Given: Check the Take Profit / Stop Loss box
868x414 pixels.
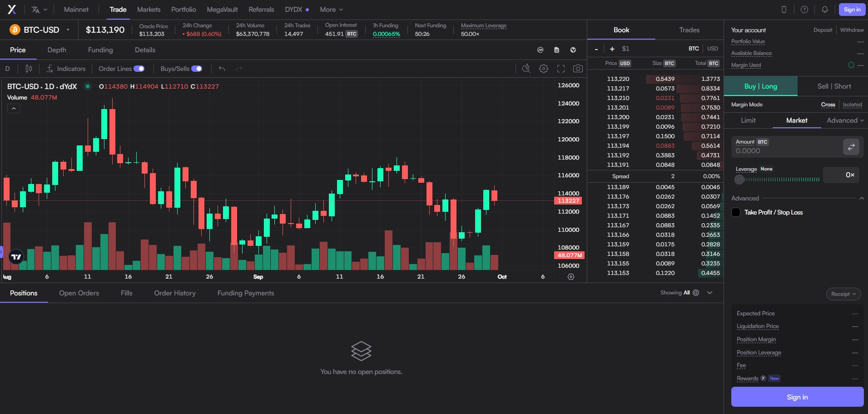Looking at the screenshot, I should 736,212.
